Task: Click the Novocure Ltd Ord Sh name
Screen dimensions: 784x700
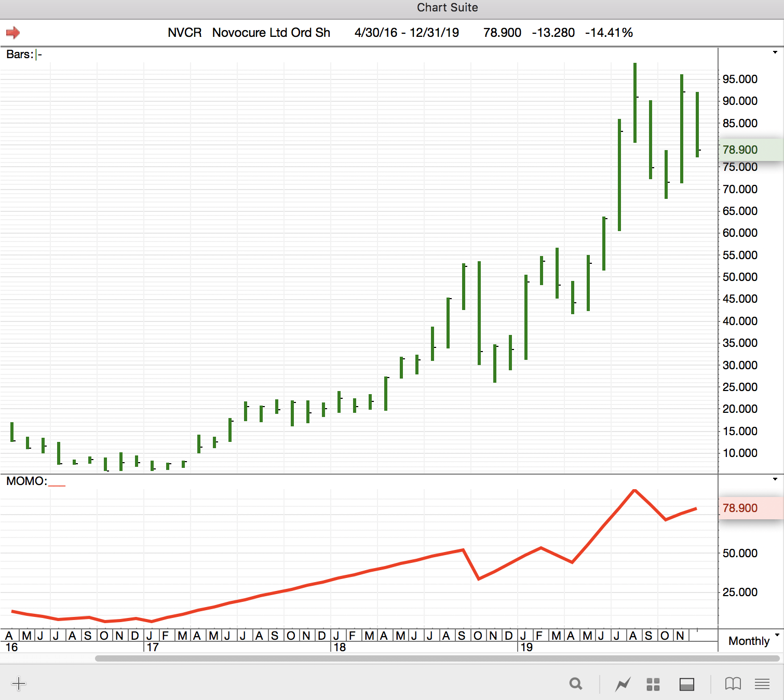Action: coord(271,33)
